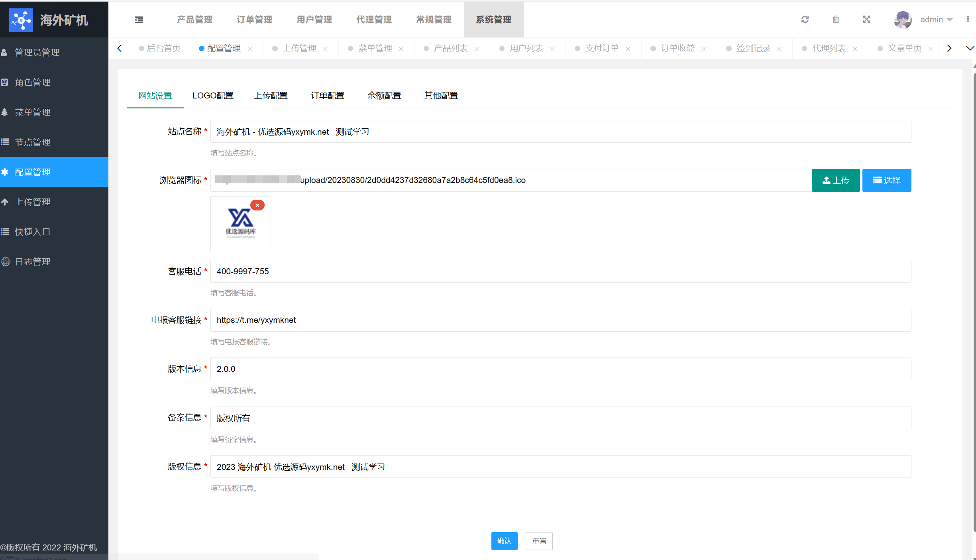Viewport: 976px width, 560px height.
Task: Close the 产品列表 tab
Action: [x=477, y=49]
